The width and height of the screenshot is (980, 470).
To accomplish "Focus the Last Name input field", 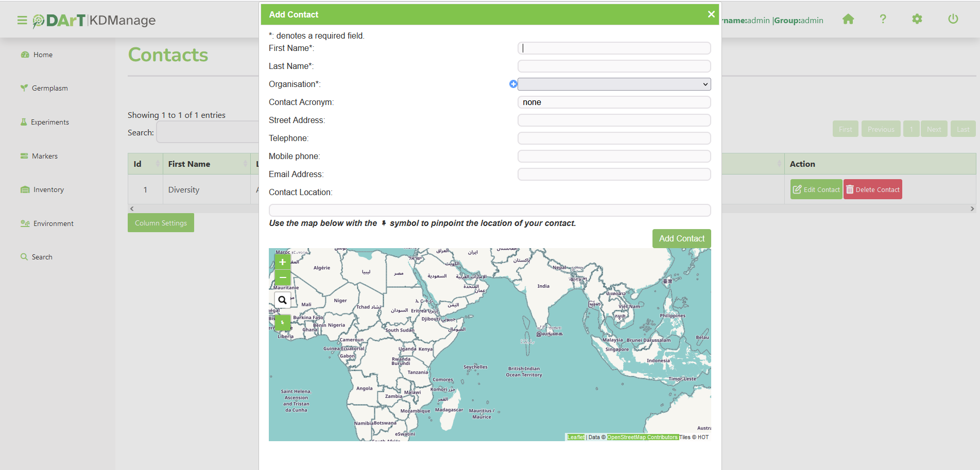I will coord(614,66).
